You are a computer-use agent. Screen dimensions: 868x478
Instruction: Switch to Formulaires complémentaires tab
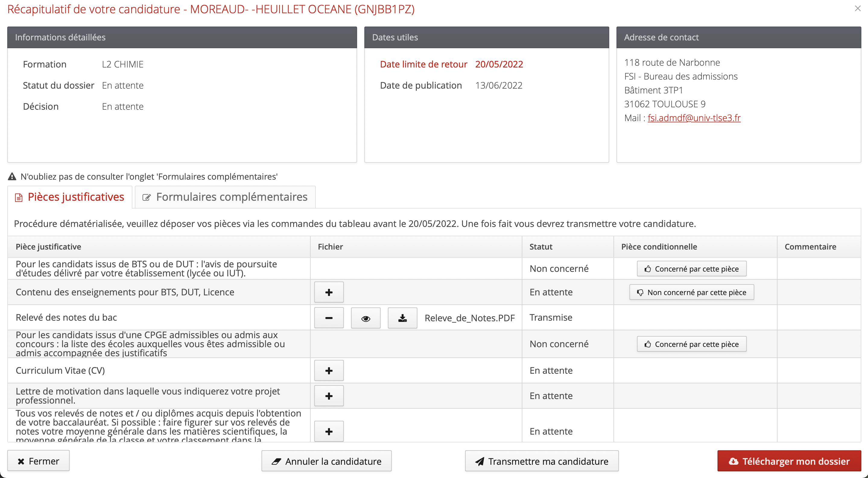[x=225, y=197]
